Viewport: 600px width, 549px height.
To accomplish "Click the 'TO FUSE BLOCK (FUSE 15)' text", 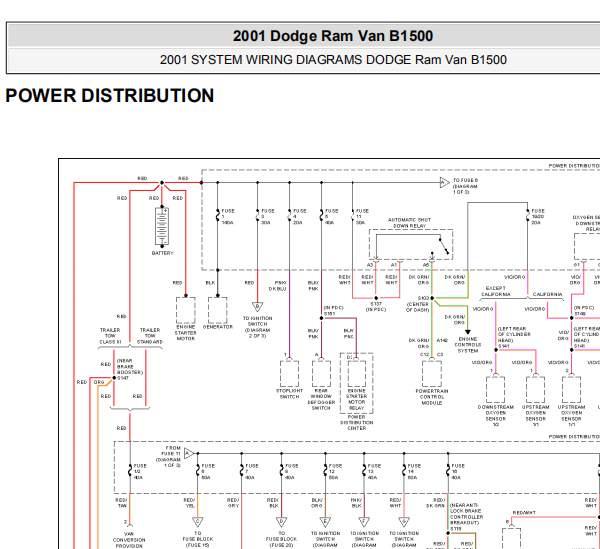I will coord(198,539).
